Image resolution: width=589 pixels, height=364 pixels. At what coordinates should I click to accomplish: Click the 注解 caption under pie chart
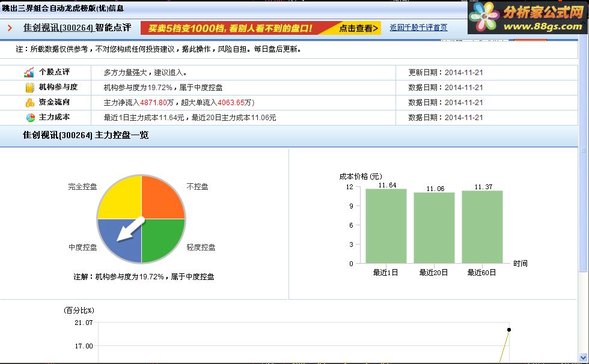pos(144,277)
